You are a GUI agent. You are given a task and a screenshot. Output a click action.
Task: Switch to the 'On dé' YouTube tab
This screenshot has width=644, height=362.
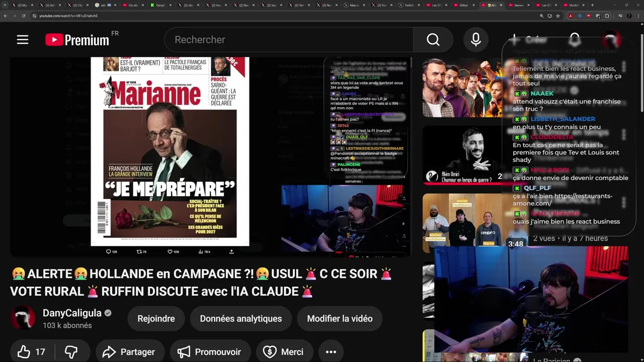(134, 5)
